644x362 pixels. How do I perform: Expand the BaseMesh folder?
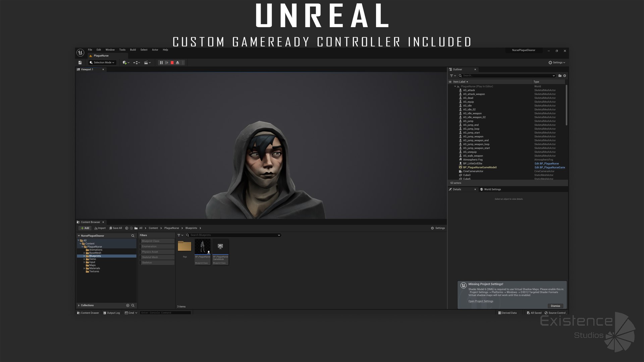click(84, 253)
